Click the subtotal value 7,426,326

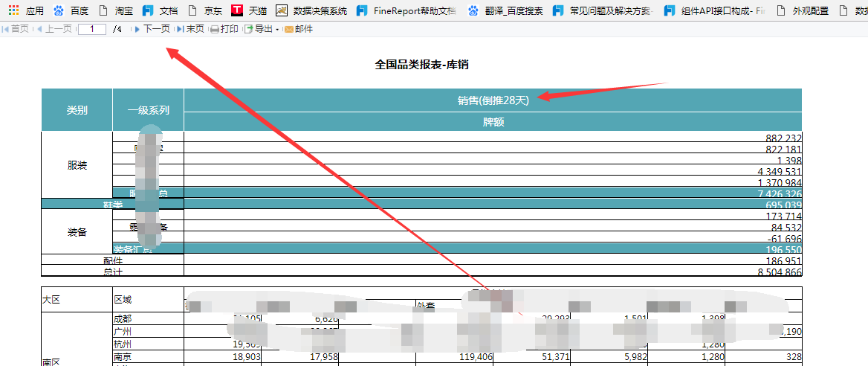[x=779, y=193]
